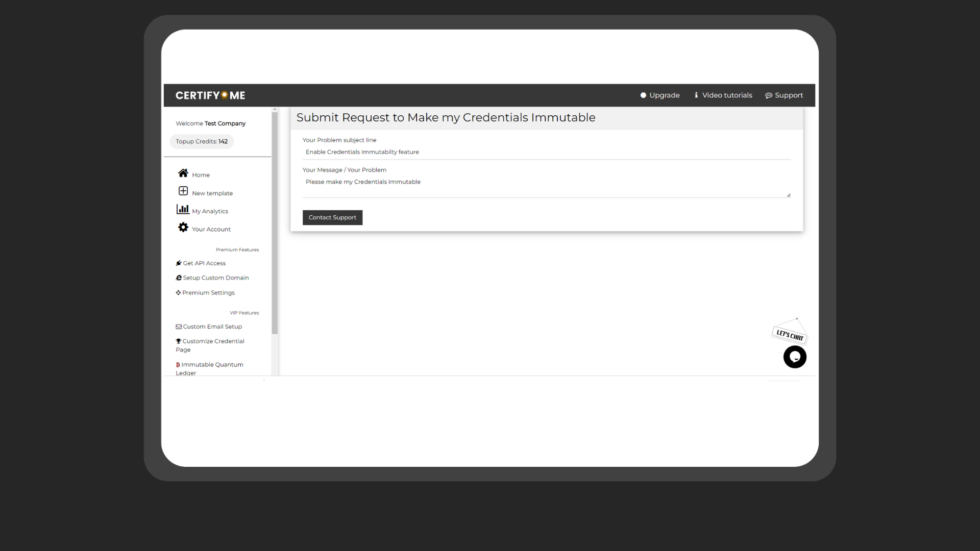The image size is (980, 551).
Task: Click the problem subject line field
Action: 546,152
